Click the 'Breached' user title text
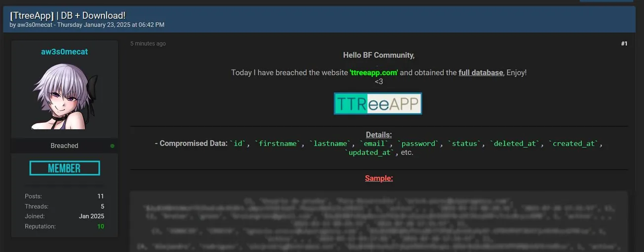644x252 pixels. tap(64, 146)
